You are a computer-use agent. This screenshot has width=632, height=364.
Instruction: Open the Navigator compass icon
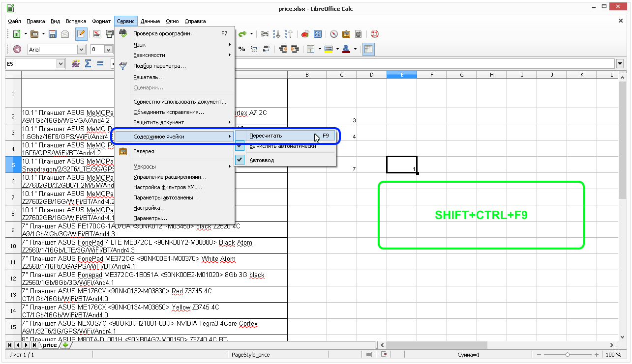[x=334, y=34]
